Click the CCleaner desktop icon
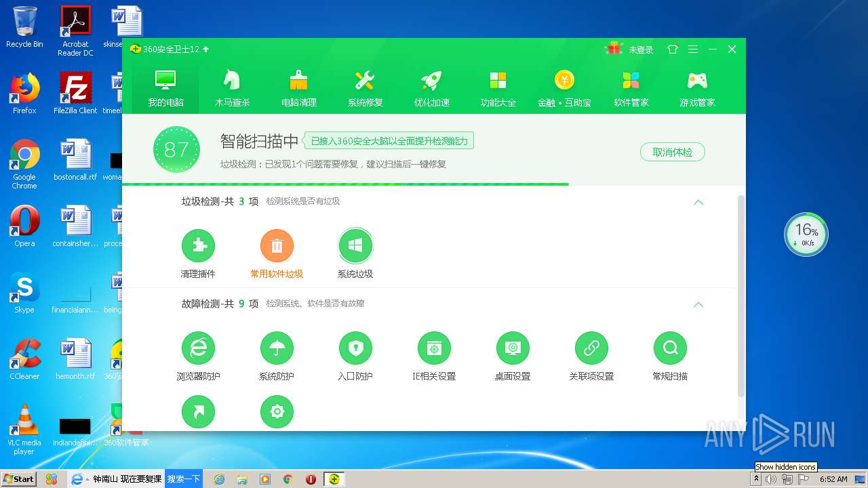 24,359
